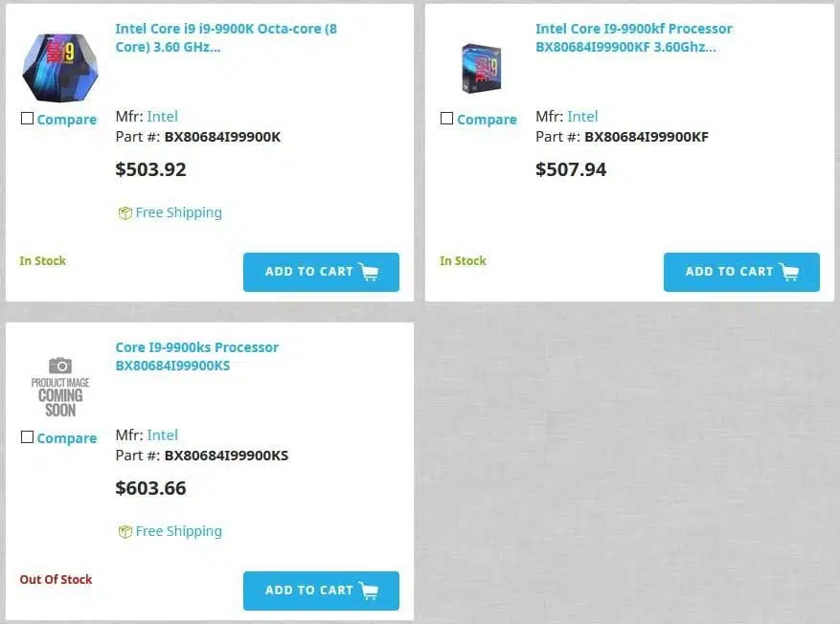Click the Free Shipping box icon for i9-9900K
Screen dimensions: 840x624
pyautogui.click(x=125, y=213)
